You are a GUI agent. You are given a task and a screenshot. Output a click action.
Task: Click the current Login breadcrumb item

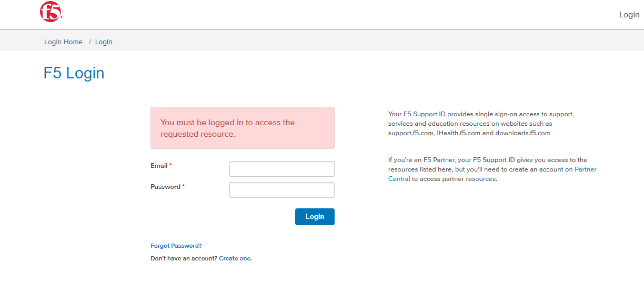click(104, 42)
